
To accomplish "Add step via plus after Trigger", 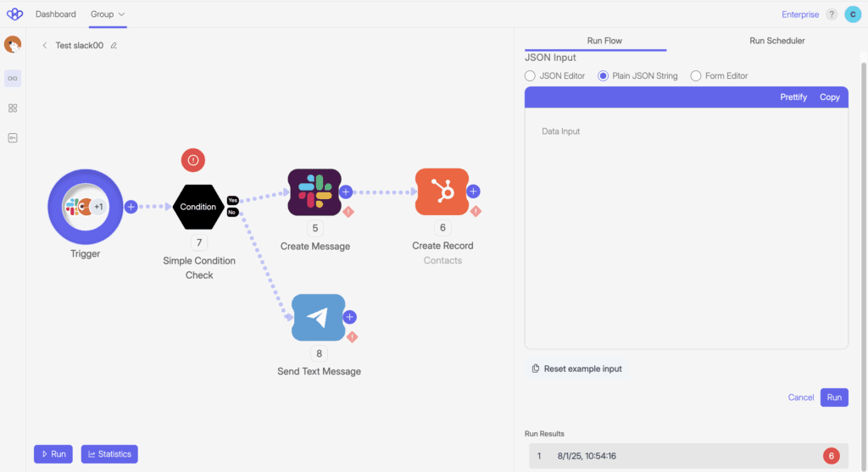I will coord(131,207).
